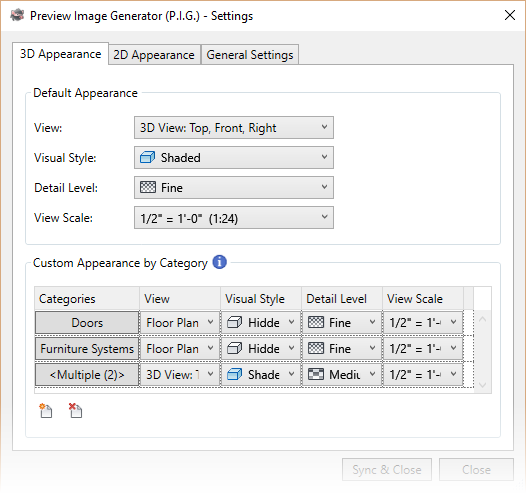This screenshot has width=526, height=493.
Task: Click the delete category icon with red X
Action: pyautogui.click(x=75, y=410)
